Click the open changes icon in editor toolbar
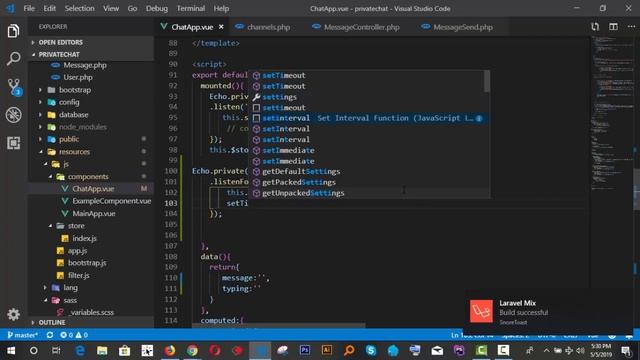Image resolution: width=640 pixels, height=360 pixels. (x=595, y=27)
